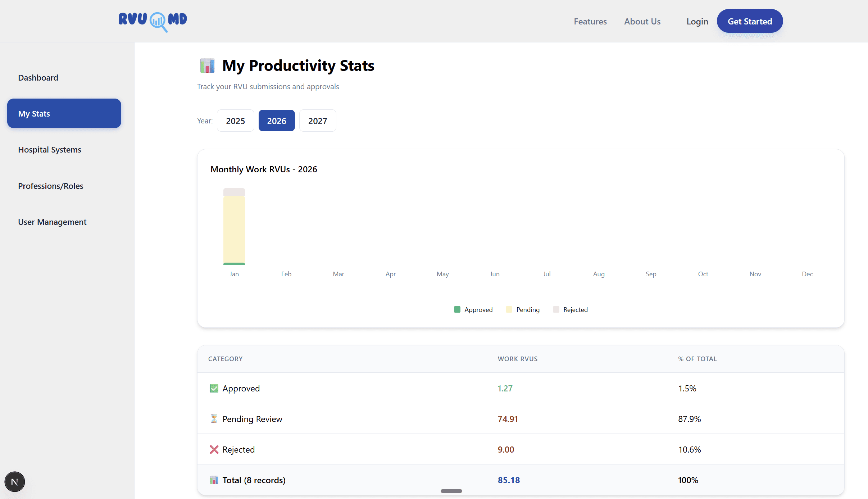Click the red X icon beside Rejected
The width and height of the screenshot is (868, 499).
tap(214, 449)
